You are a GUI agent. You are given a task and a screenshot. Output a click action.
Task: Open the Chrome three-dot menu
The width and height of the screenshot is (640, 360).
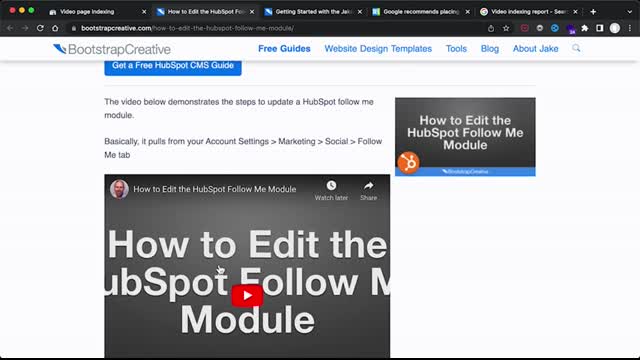pos(630,28)
